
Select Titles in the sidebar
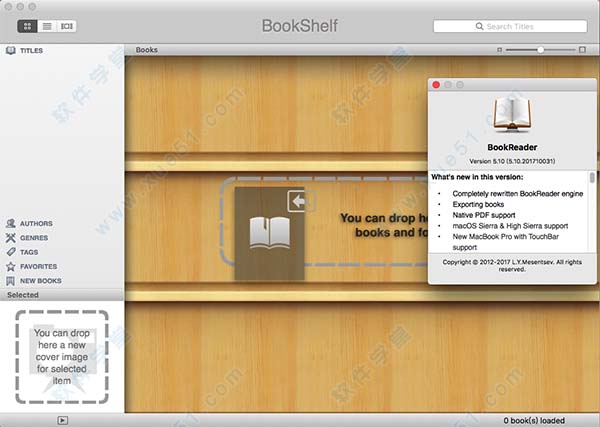pyautogui.click(x=31, y=51)
